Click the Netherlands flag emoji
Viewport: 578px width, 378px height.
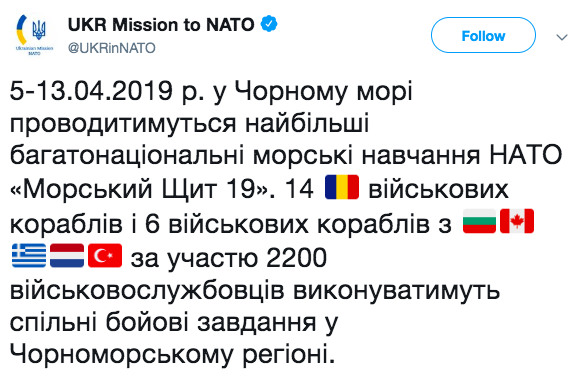click(67, 255)
